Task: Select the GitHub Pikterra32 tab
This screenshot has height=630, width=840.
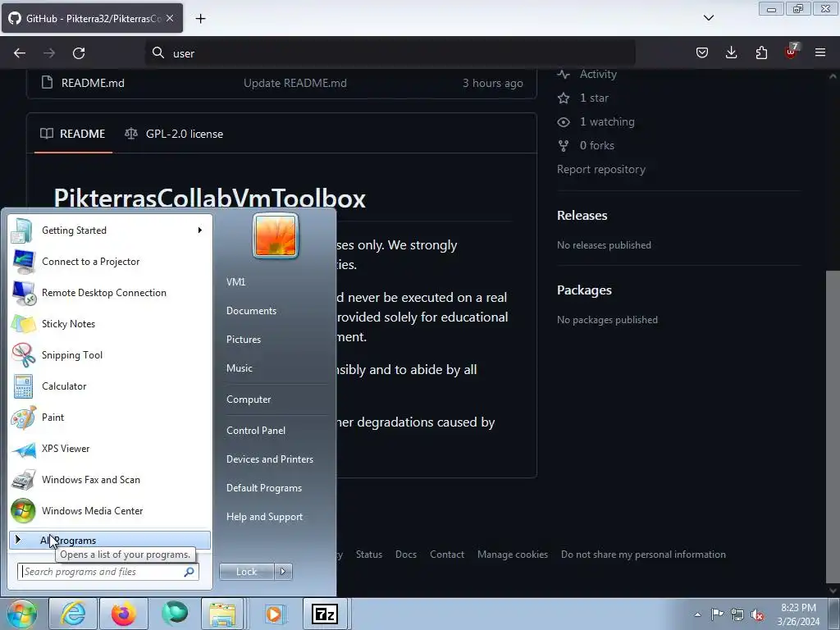Action: [x=92, y=18]
